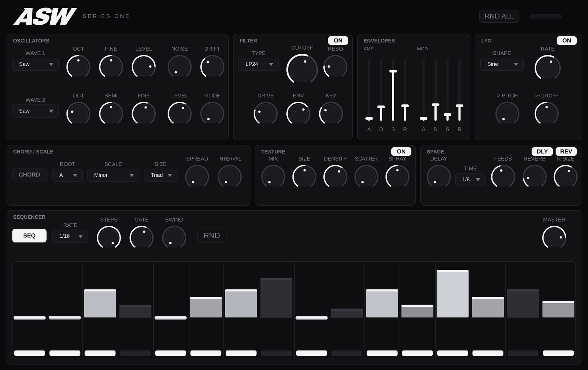The image size is (588, 370).
Task: Click the RND ALL button
Action: 499,16
